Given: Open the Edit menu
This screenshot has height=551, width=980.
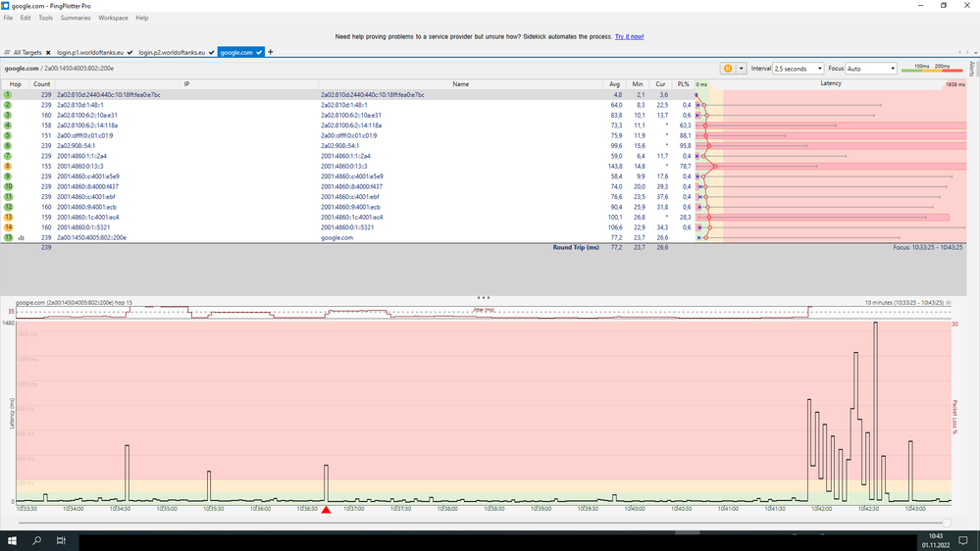Looking at the screenshot, I should coord(26,18).
